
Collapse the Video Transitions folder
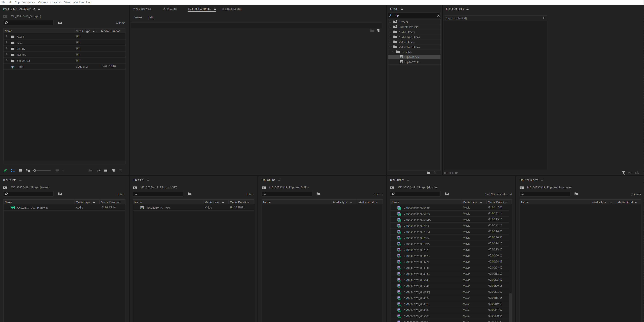click(390, 47)
